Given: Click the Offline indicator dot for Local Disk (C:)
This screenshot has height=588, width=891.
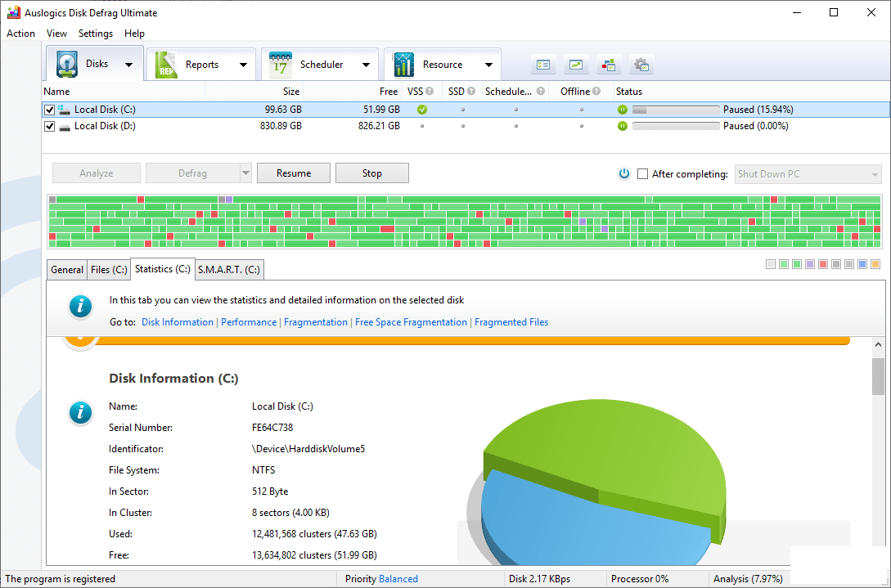Looking at the screenshot, I should click(581, 110).
